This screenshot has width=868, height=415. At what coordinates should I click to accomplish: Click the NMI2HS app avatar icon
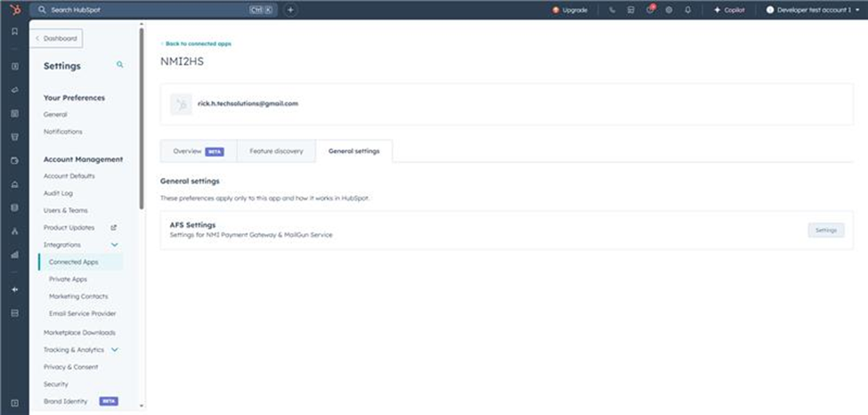181,104
